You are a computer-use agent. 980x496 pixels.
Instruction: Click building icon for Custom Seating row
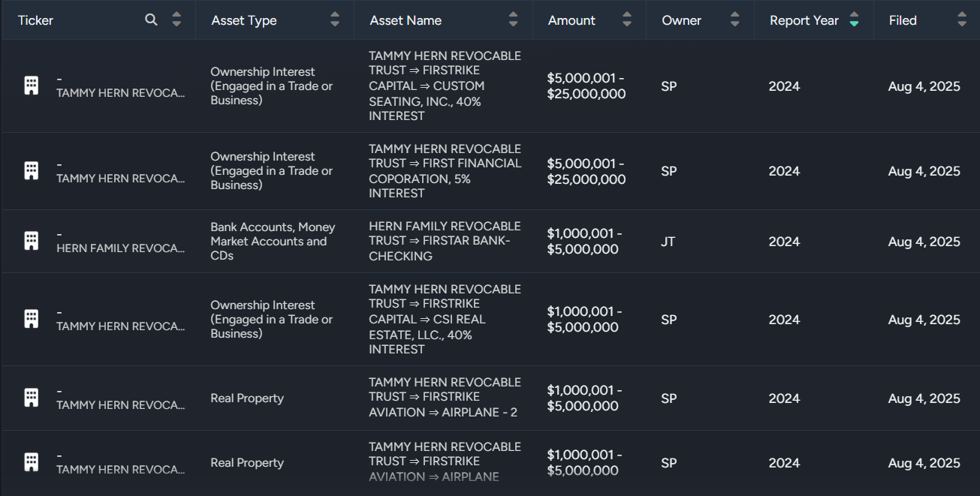[x=31, y=86]
